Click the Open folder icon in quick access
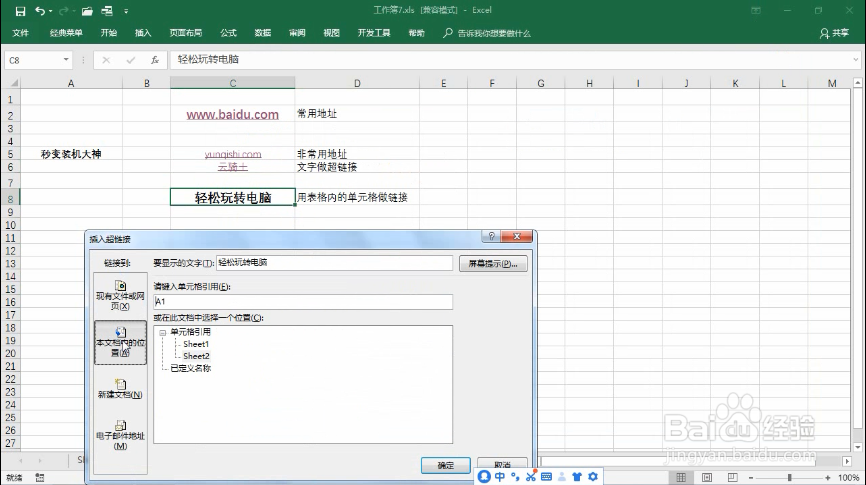This screenshot has height=485, width=866. (87, 11)
